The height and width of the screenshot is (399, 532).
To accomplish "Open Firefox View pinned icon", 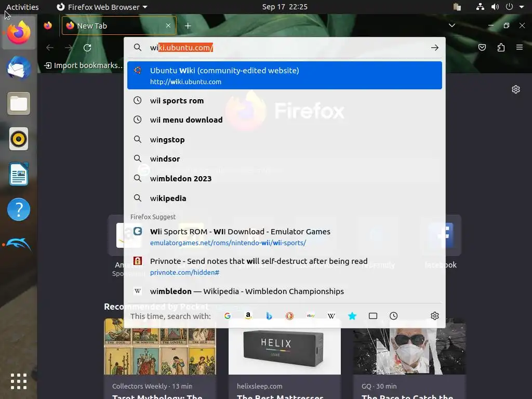I will [48, 25].
